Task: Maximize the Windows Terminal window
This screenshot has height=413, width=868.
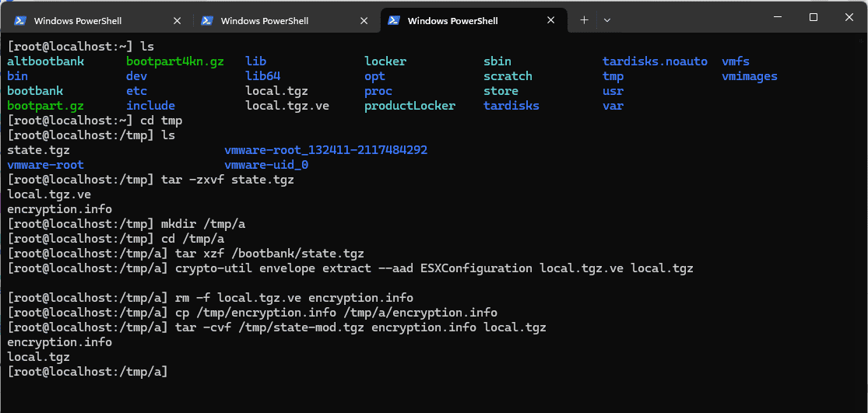Action: click(x=813, y=17)
